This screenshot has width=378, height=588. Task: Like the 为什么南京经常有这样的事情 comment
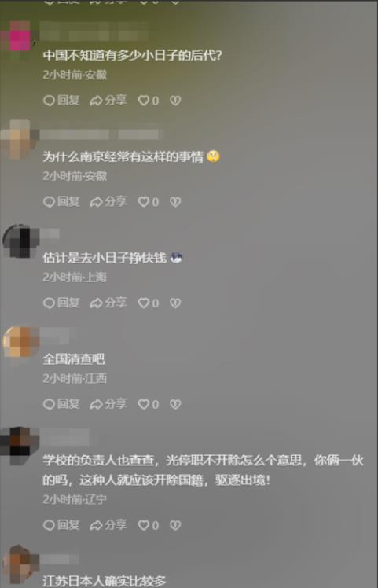coord(149,202)
